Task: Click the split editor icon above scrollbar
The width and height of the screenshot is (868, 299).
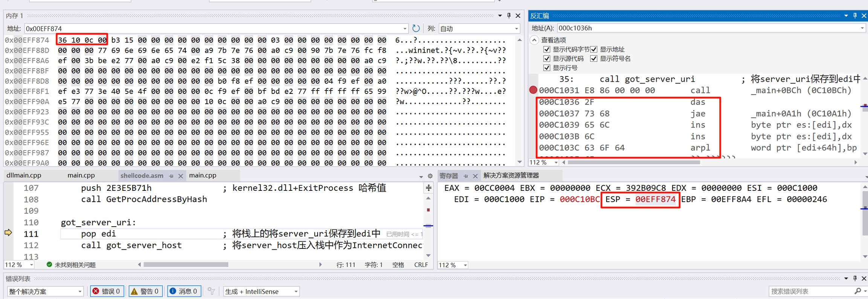Action: pos(429,188)
